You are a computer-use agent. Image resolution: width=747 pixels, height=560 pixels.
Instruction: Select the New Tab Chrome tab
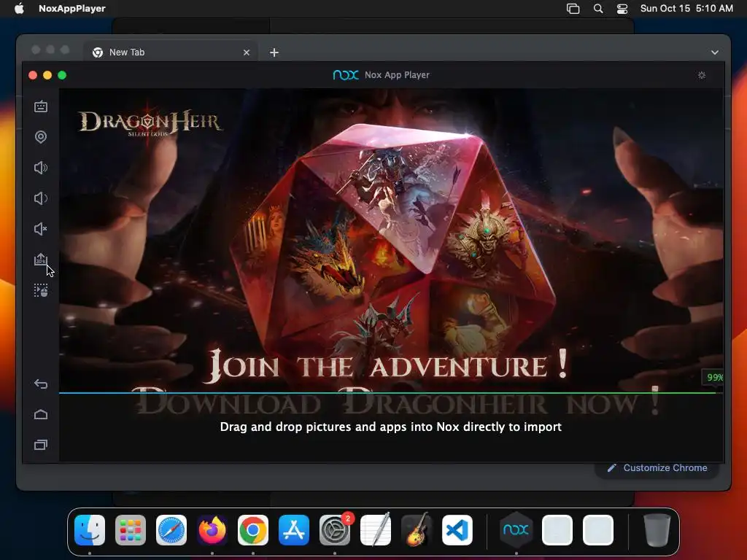point(171,52)
